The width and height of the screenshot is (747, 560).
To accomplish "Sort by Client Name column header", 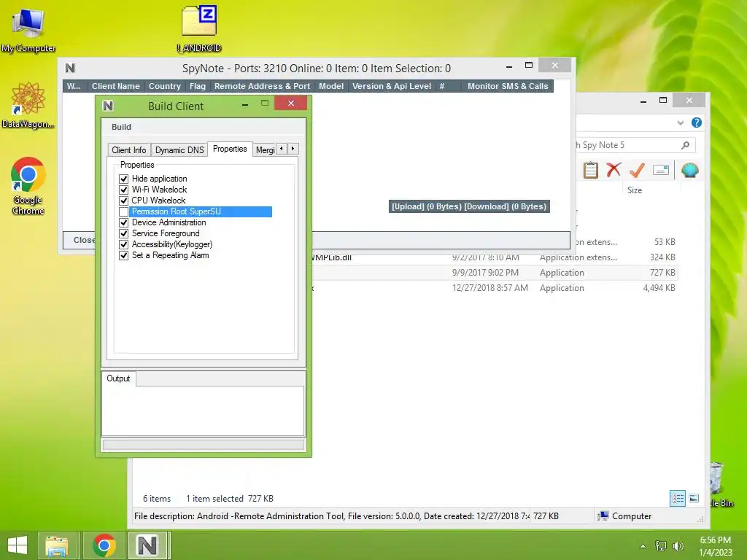I will (x=116, y=86).
